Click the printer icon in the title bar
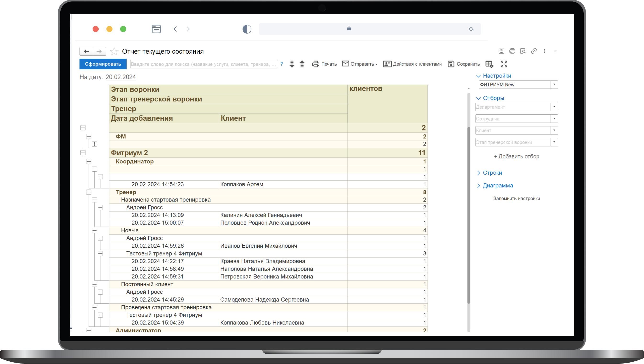This screenshot has width=644, height=364. pos(512,51)
